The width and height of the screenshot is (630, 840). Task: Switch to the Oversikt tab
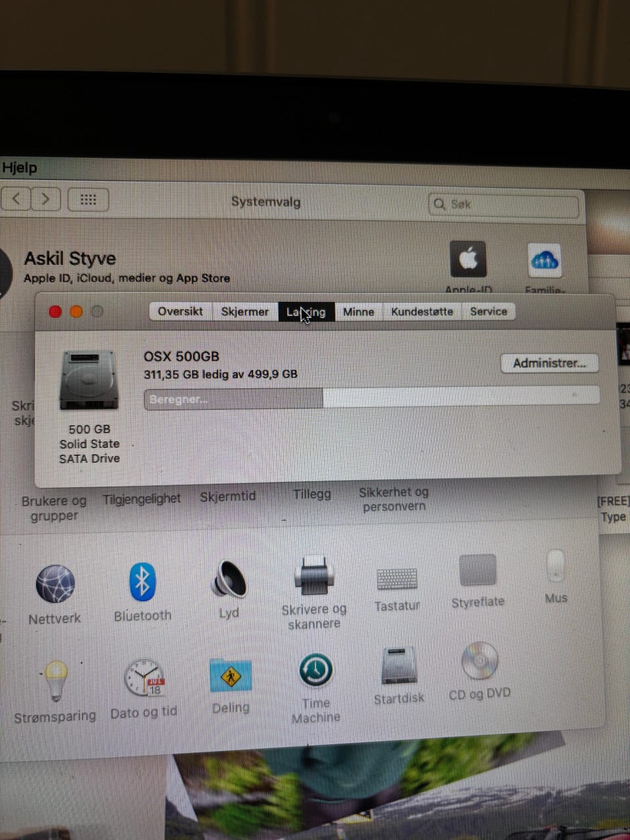click(180, 312)
